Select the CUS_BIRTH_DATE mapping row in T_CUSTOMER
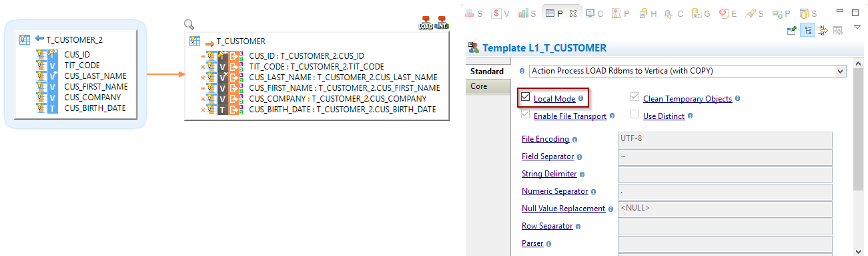The image size is (868, 256). pos(342,109)
